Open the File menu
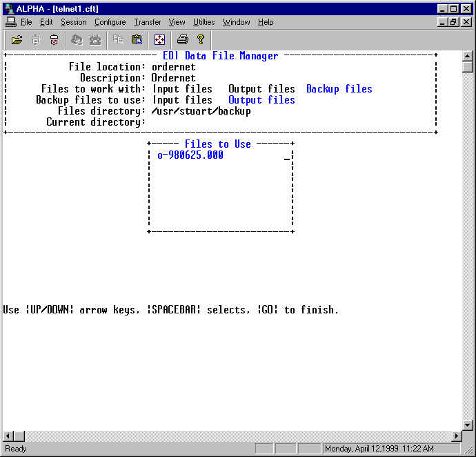 [x=26, y=22]
